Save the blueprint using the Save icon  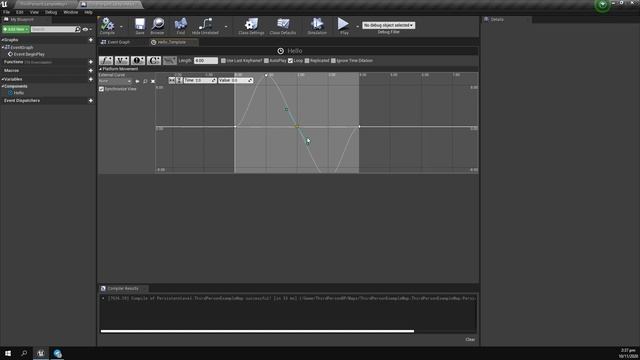(140, 25)
